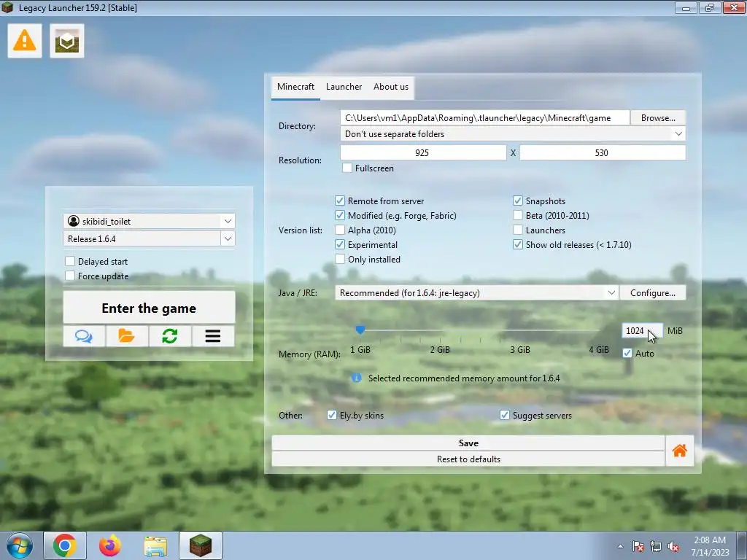Click Reset to defaults
This screenshot has height=560, width=747.
(x=468, y=459)
